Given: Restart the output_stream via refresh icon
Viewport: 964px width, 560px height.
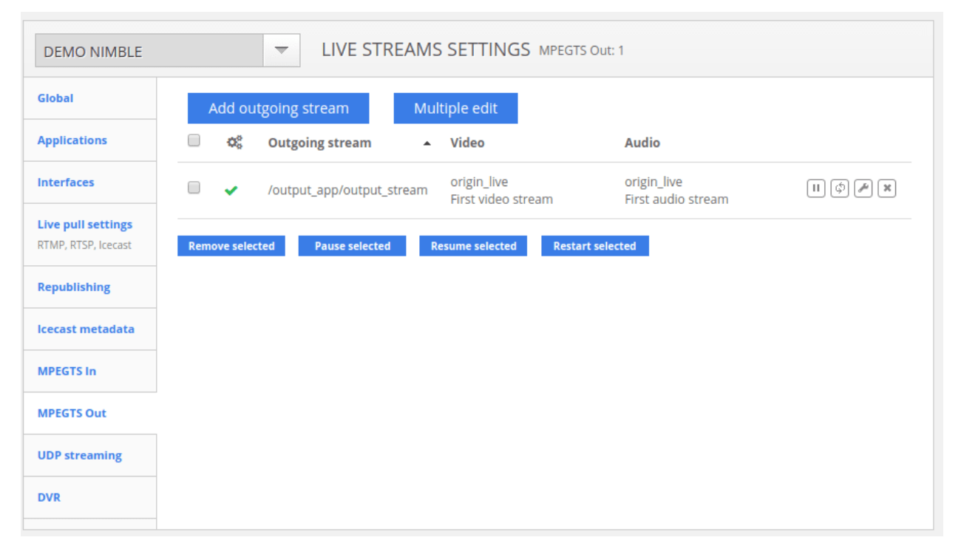Looking at the screenshot, I should point(839,188).
